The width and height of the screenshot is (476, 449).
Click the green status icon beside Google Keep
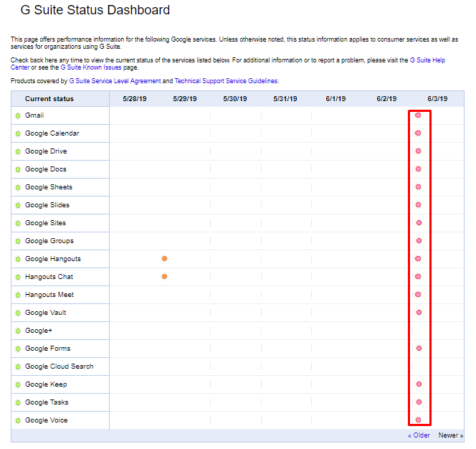18,384
